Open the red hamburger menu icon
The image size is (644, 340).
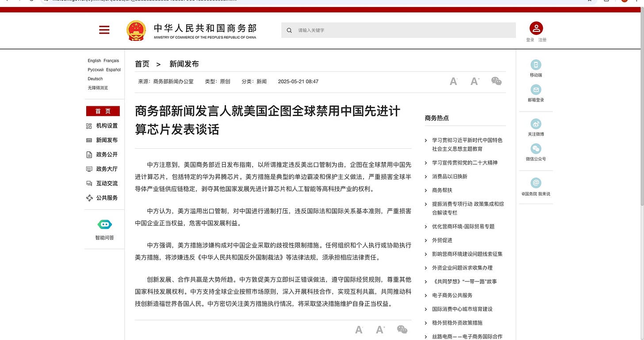(x=104, y=30)
